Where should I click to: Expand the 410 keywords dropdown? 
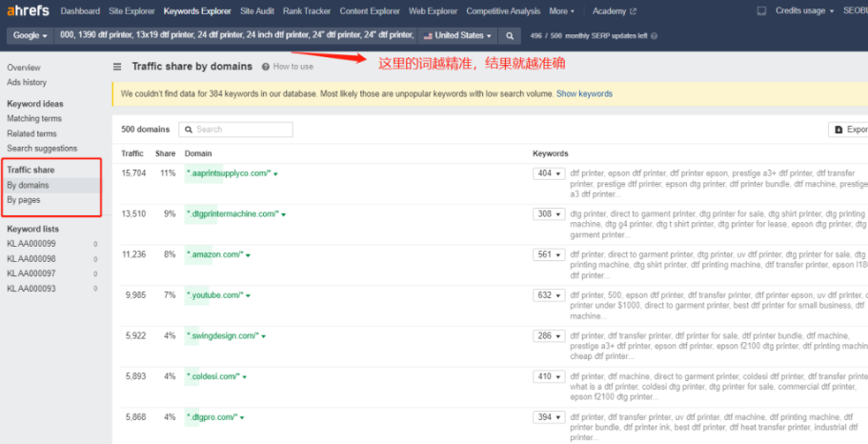pos(549,376)
